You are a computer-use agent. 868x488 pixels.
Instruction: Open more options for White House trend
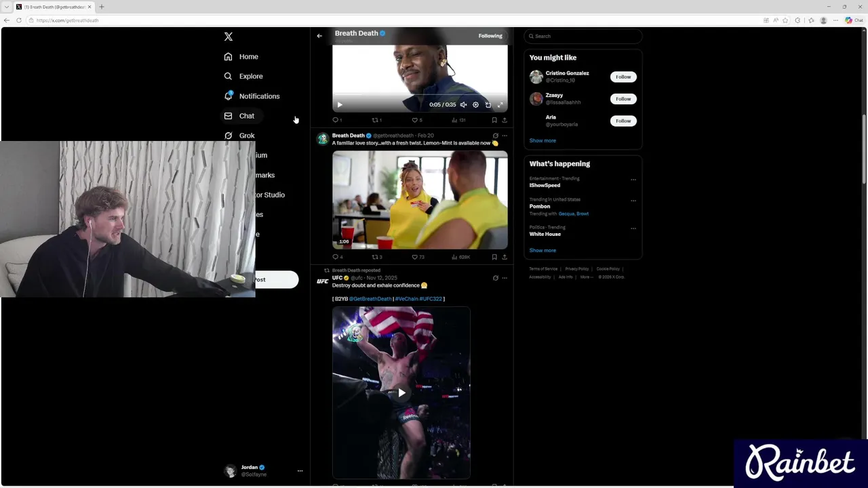click(633, 228)
